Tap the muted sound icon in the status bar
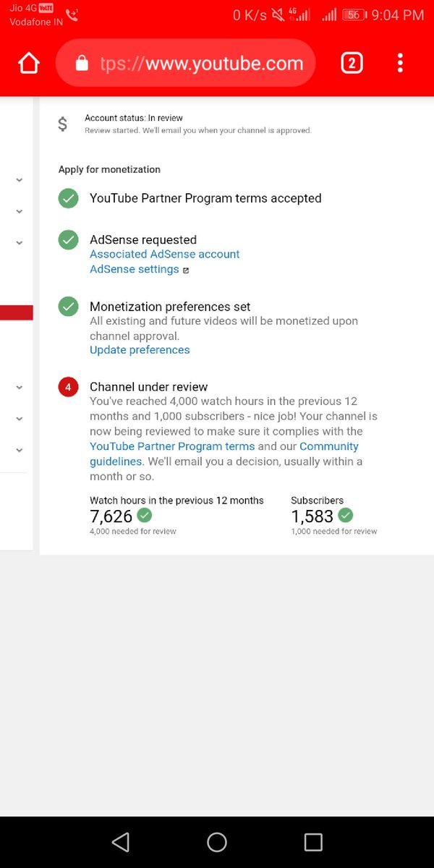This screenshot has height=868, width=434. pos(278,14)
